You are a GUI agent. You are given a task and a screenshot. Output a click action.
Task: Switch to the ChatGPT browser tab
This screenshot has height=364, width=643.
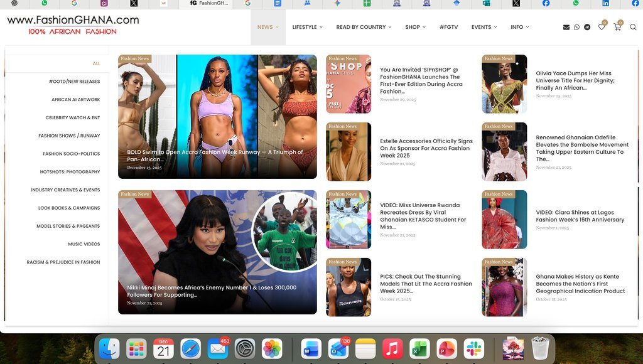[x=14, y=3]
